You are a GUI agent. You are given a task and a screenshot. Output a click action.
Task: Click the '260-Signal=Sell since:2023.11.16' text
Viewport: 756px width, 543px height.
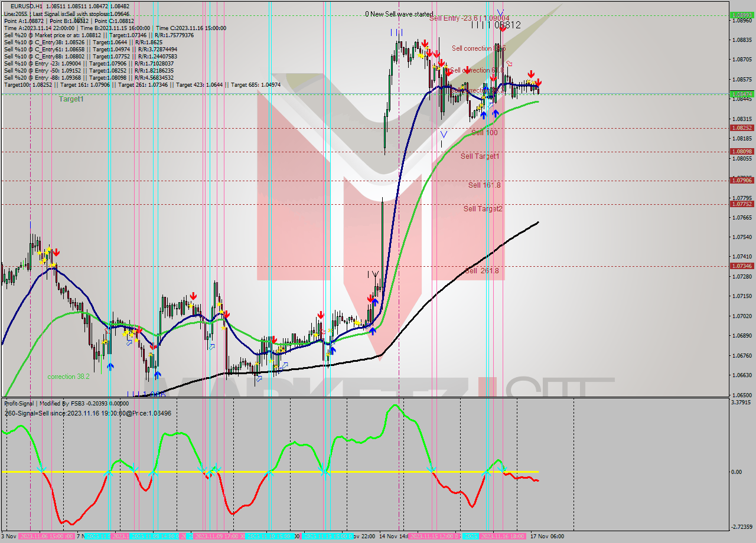point(87,413)
